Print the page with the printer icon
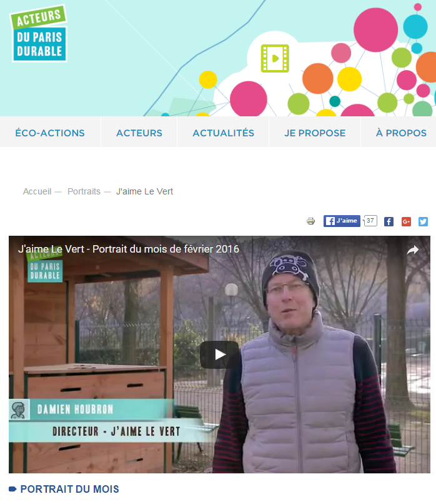This screenshot has height=504, width=436. 311,221
